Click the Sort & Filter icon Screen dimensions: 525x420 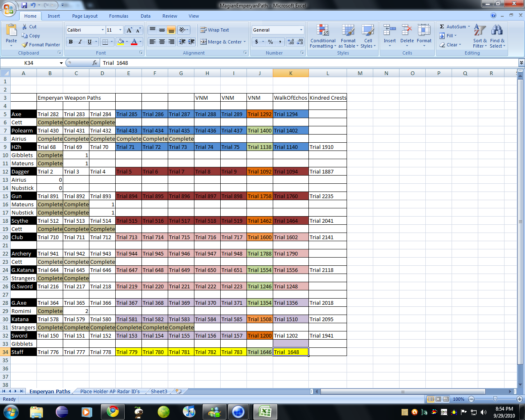pyautogui.click(x=479, y=31)
